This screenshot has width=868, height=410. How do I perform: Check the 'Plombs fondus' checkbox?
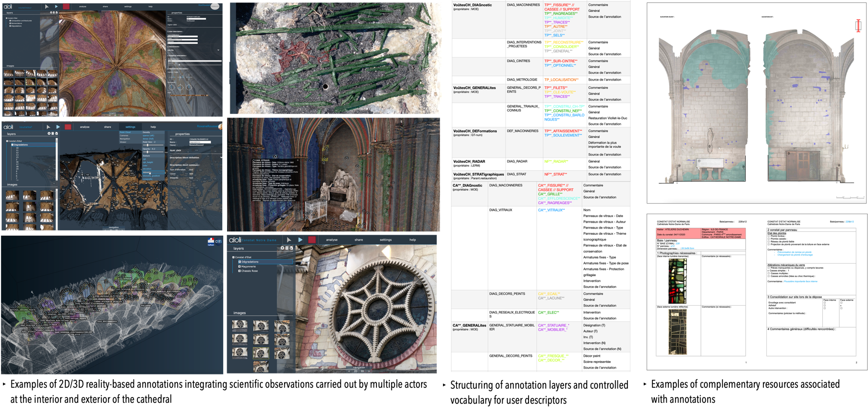(769, 236)
